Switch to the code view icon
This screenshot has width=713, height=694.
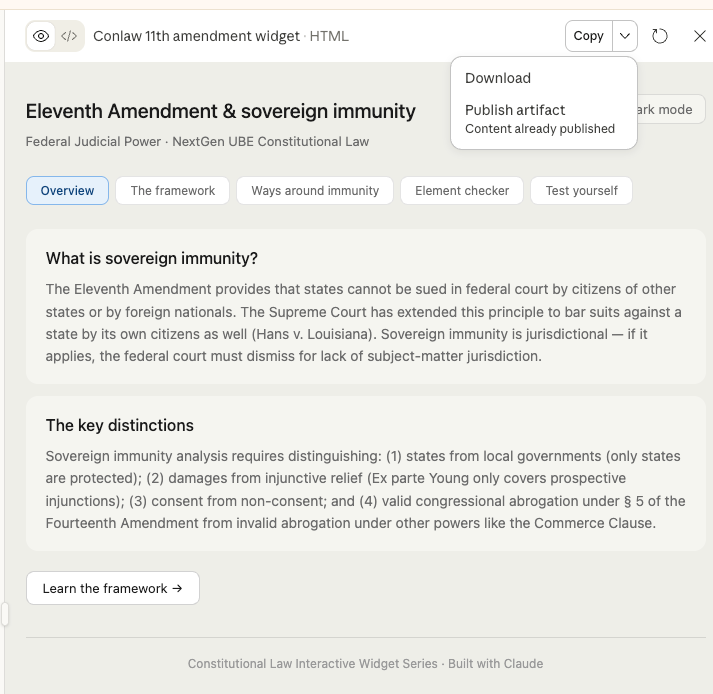(69, 36)
